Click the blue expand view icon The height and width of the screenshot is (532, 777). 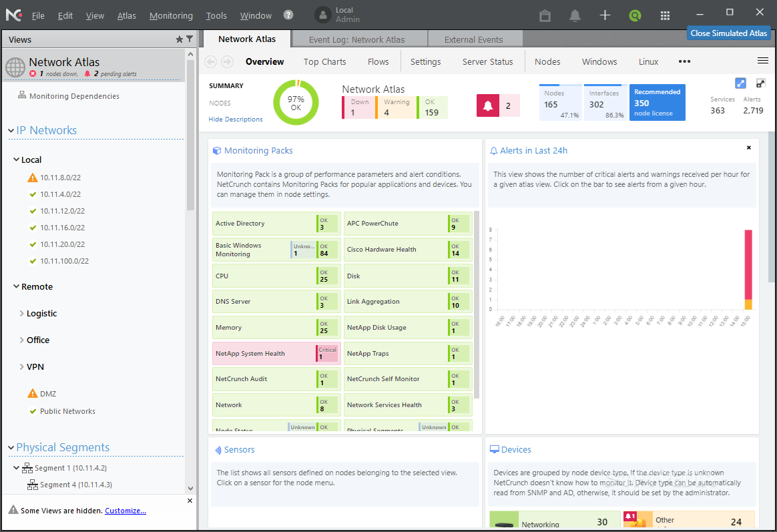pyautogui.click(x=740, y=83)
